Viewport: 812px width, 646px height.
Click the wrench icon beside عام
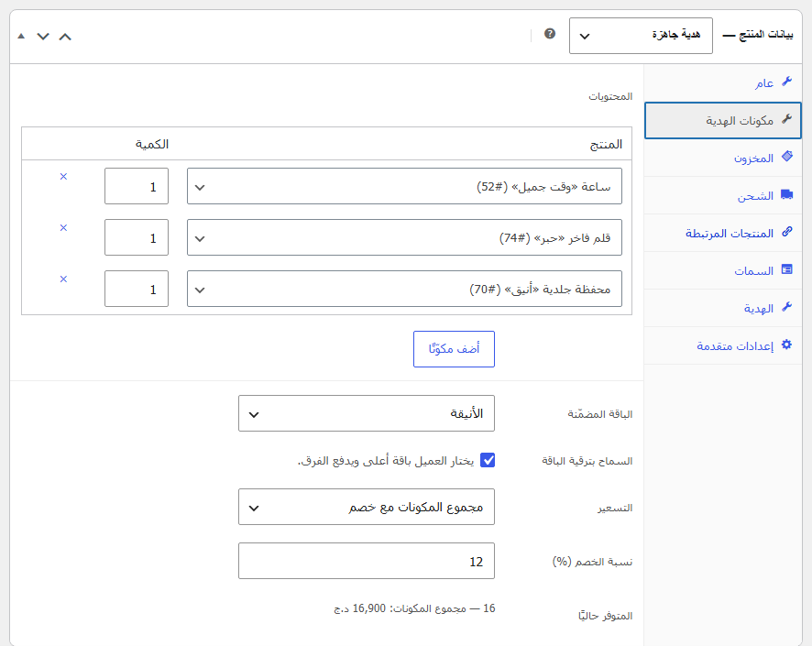[786, 82]
